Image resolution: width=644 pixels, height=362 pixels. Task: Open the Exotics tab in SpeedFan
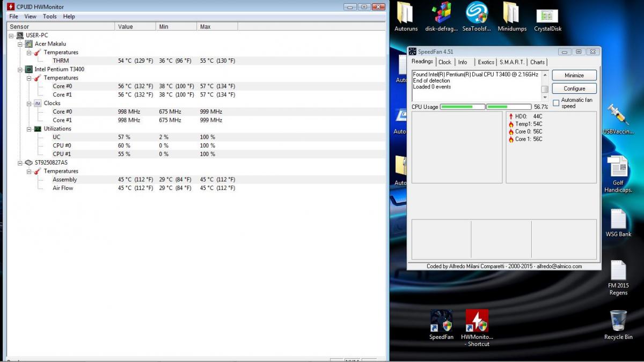click(486, 62)
